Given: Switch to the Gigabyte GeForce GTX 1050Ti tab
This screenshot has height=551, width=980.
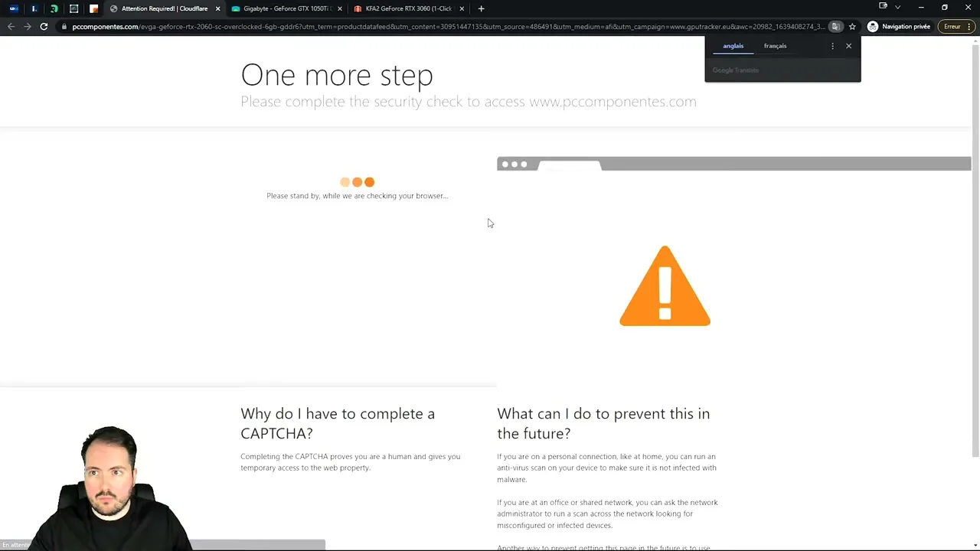Looking at the screenshot, I should pos(286,8).
